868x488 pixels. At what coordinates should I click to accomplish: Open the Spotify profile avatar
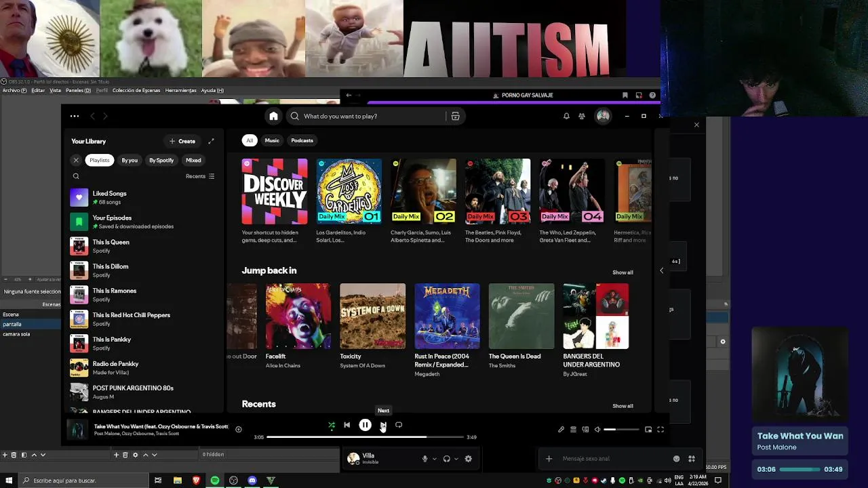pyautogui.click(x=603, y=116)
